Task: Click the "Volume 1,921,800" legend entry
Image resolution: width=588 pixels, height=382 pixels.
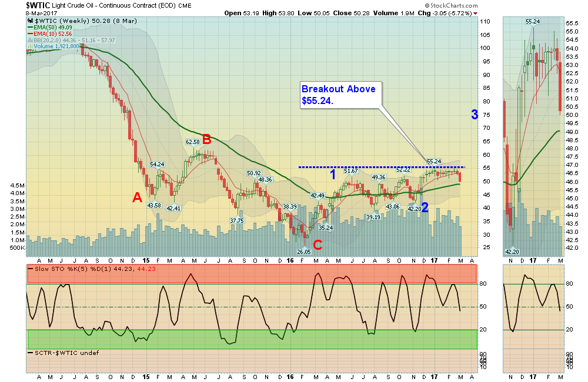Action: click(56, 46)
